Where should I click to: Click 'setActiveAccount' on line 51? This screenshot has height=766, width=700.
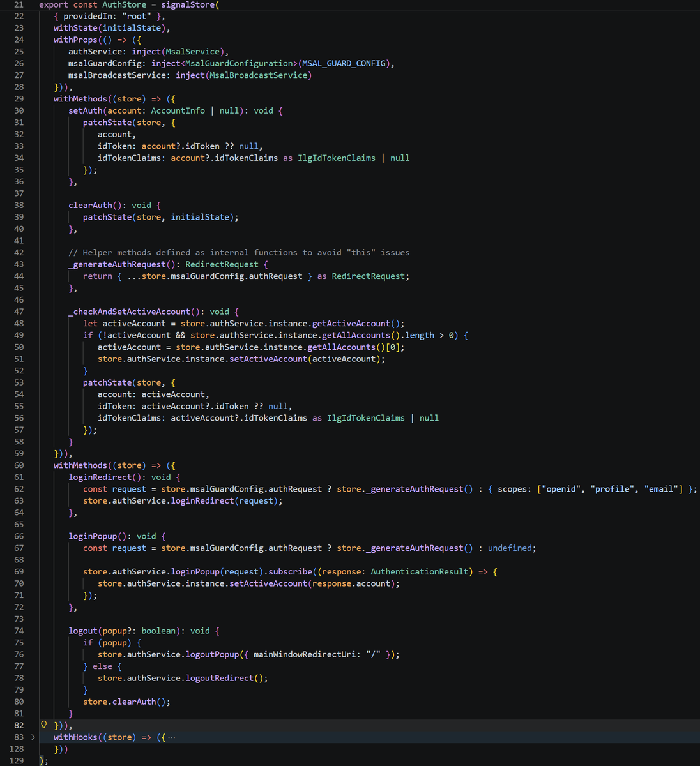point(268,359)
